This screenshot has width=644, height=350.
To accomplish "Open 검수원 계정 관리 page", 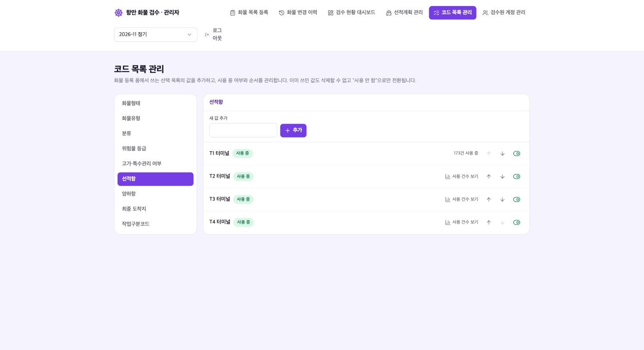I will [x=504, y=13].
